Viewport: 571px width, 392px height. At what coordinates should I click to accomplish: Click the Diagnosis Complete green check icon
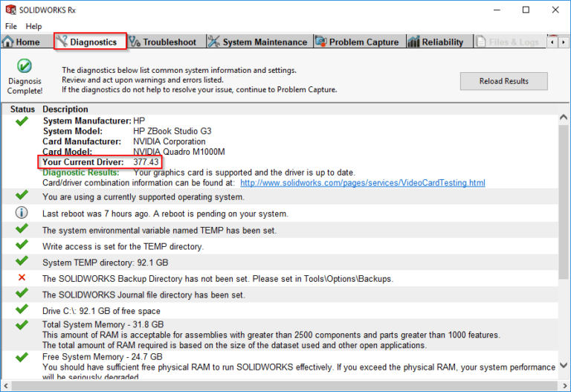pos(25,66)
